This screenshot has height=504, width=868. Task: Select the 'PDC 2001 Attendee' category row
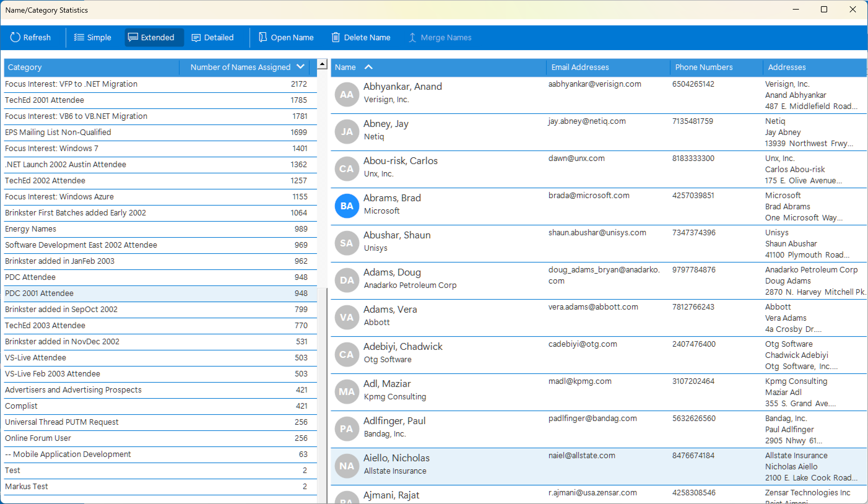click(x=160, y=293)
